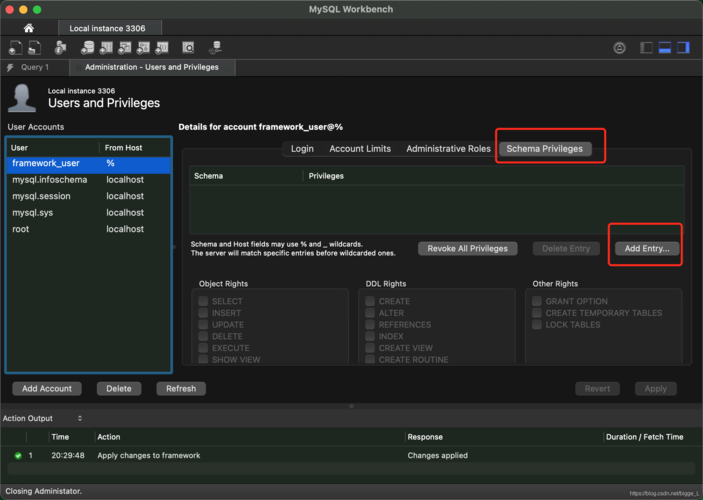Viewport: 703px width, 500px height.
Task: Create a new schema icon
Action: 87,48
